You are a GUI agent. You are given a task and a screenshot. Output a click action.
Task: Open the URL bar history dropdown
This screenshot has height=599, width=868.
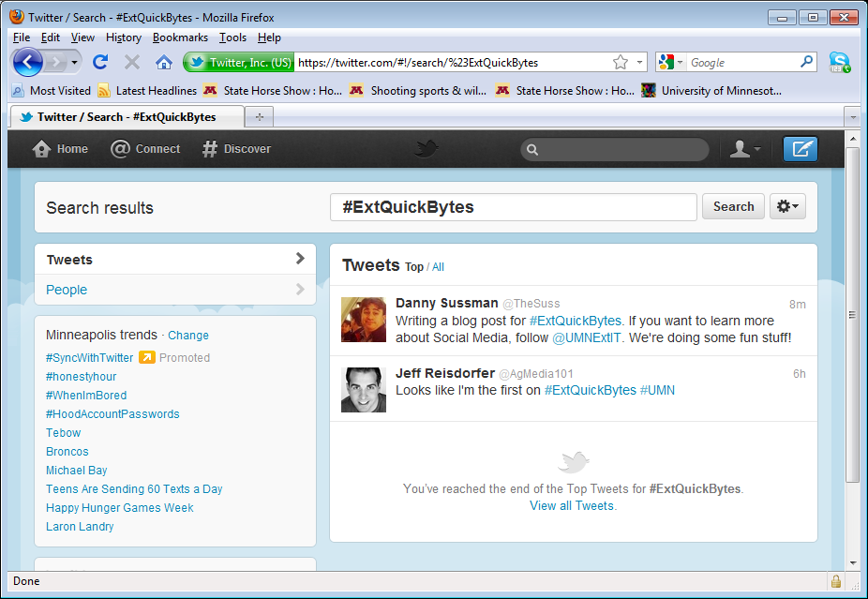[639, 62]
